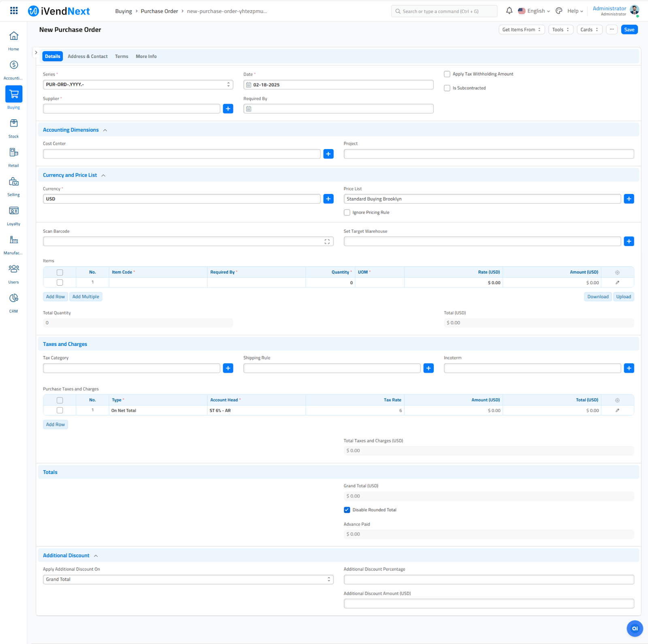This screenshot has height=644, width=648.
Task: Enable Apply Tax Withholding Amount checkbox
Action: pyautogui.click(x=447, y=74)
